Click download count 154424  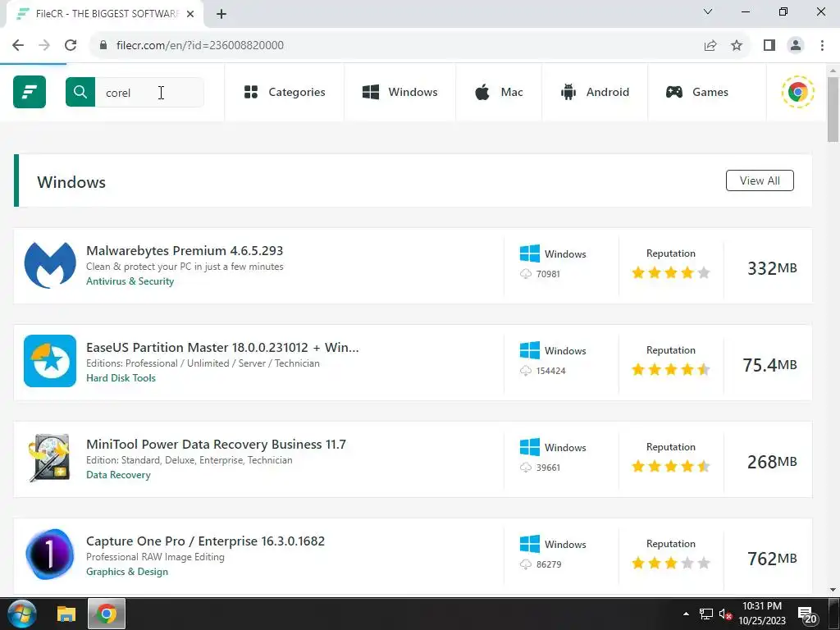coord(550,371)
